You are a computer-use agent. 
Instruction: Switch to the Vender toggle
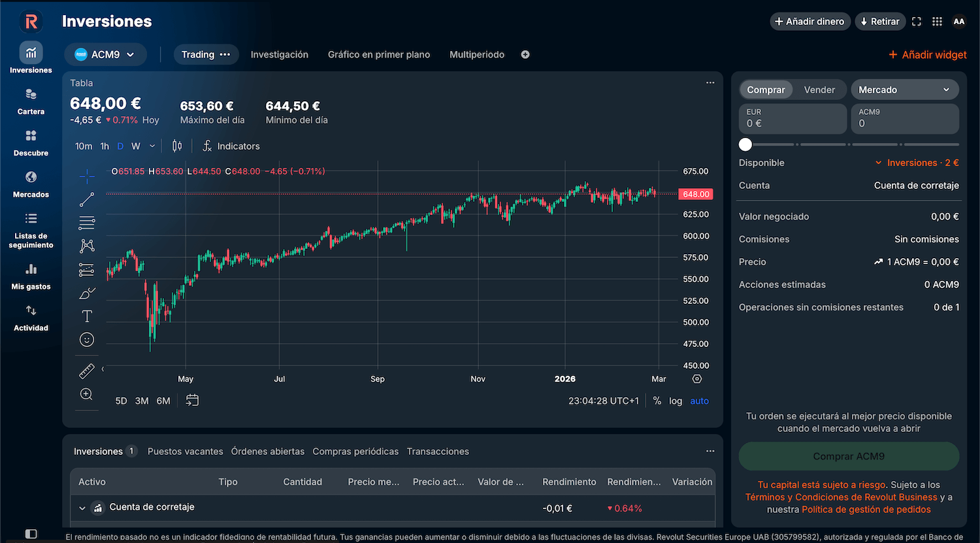coord(819,90)
